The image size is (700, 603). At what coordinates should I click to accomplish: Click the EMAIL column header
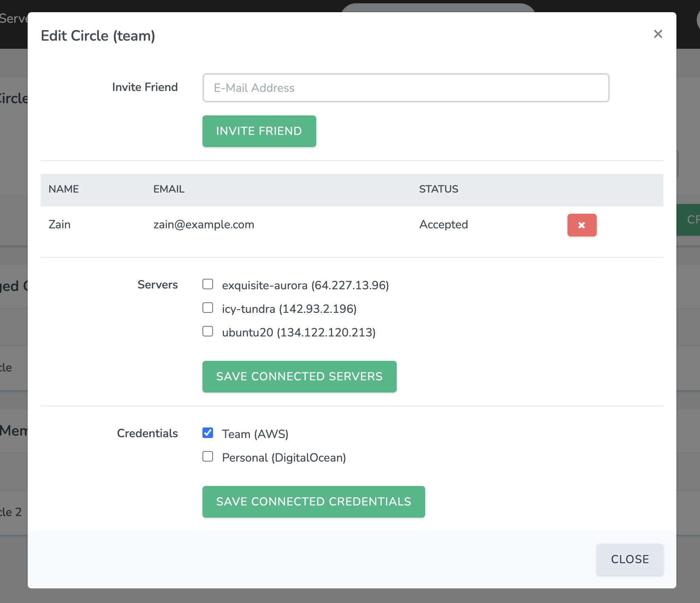pyautogui.click(x=168, y=189)
